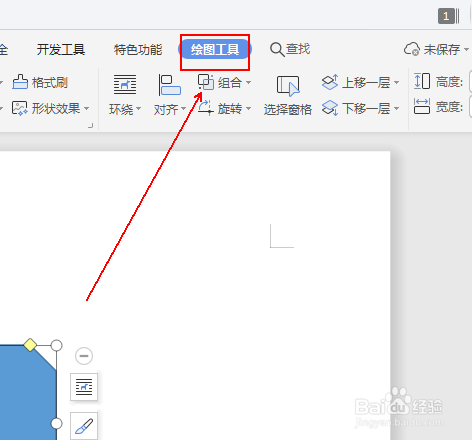The image size is (472, 440).
Task: Click the middle-right shape resize handle
Action: coord(57,424)
